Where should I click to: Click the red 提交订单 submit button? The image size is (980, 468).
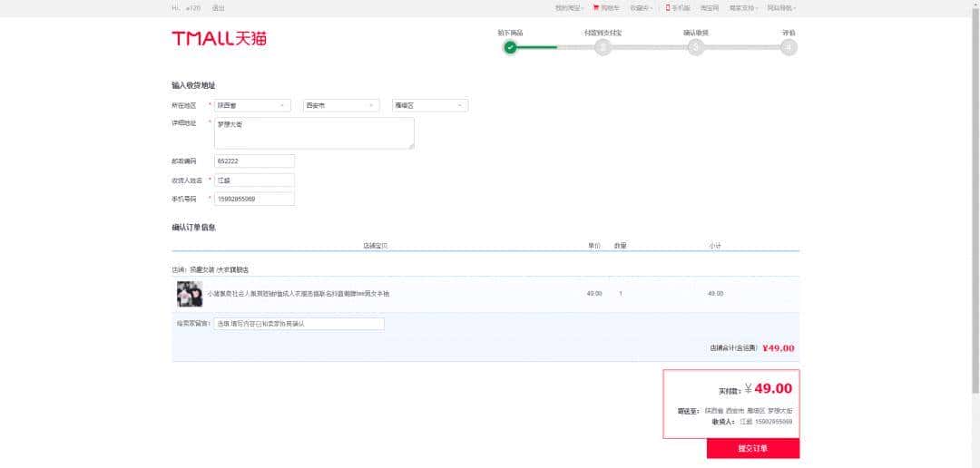(753, 448)
